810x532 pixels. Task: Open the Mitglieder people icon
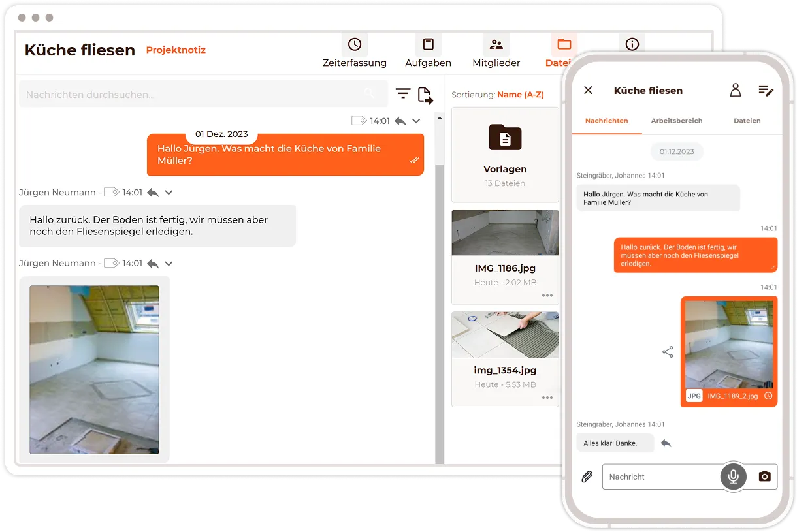click(x=496, y=44)
